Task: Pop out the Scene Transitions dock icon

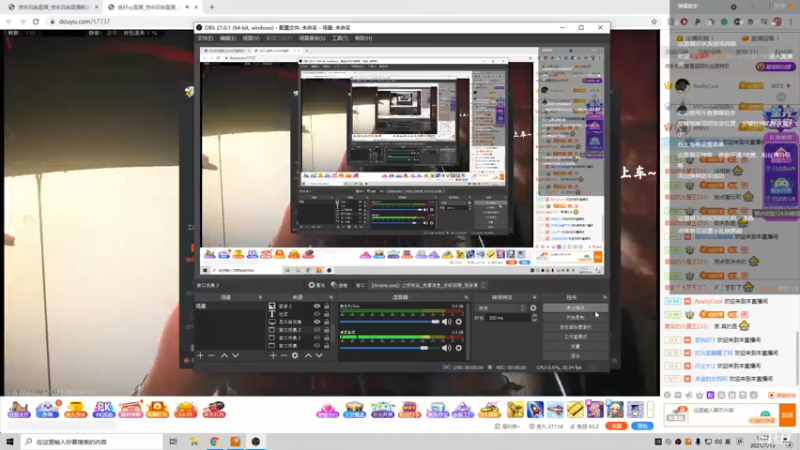Action: tap(535, 297)
